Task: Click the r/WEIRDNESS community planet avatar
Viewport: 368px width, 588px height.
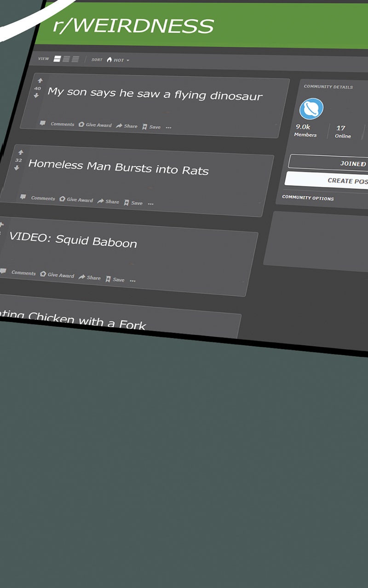Action: pos(311,109)
